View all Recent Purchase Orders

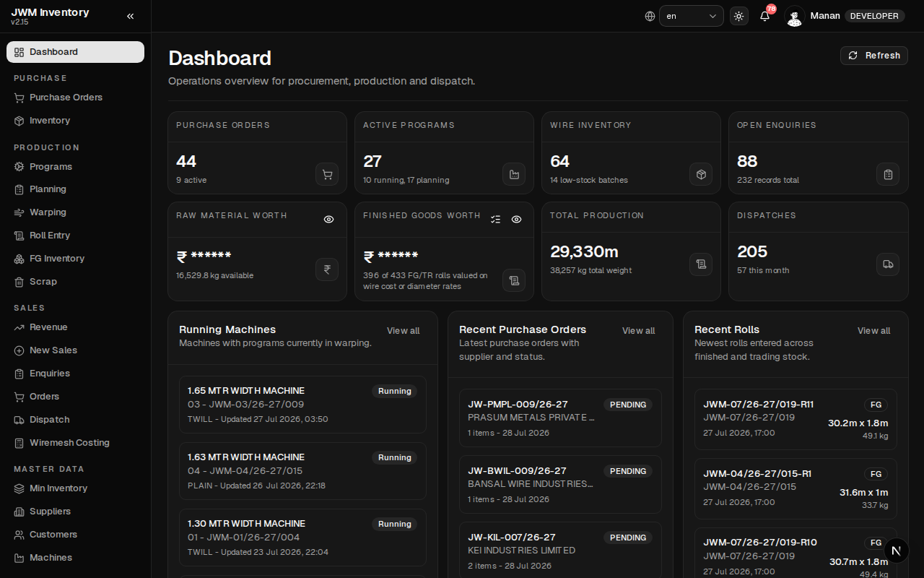(638, 331)
